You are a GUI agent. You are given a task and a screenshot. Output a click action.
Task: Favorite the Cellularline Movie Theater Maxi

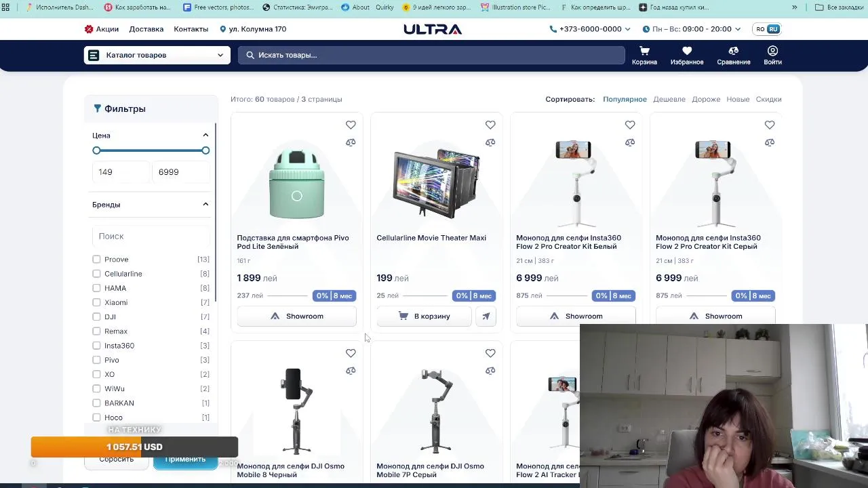(x=490, y=125)
